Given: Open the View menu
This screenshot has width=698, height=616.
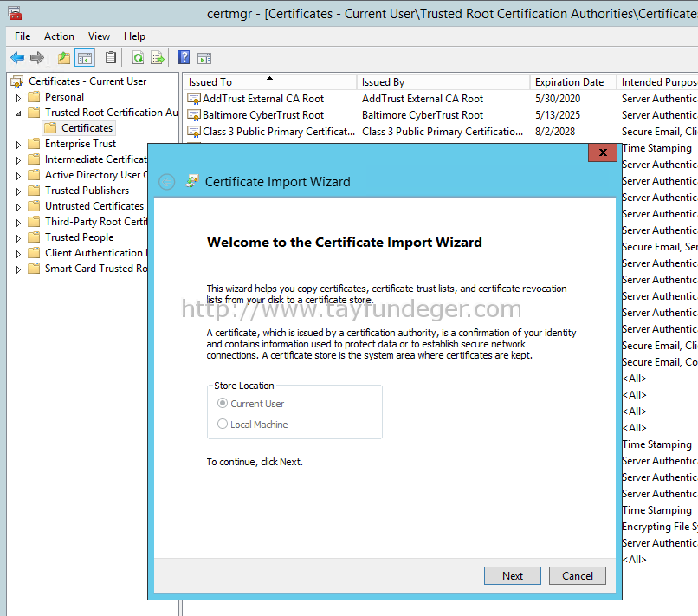Looking at the screenshot, I should coord(99,36).
